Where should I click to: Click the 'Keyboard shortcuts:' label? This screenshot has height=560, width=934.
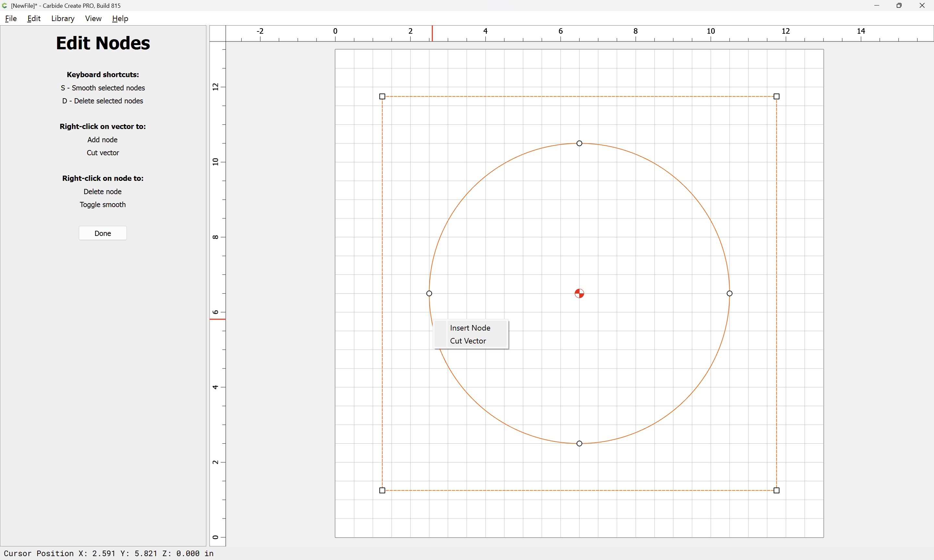(x=103, y=75)
